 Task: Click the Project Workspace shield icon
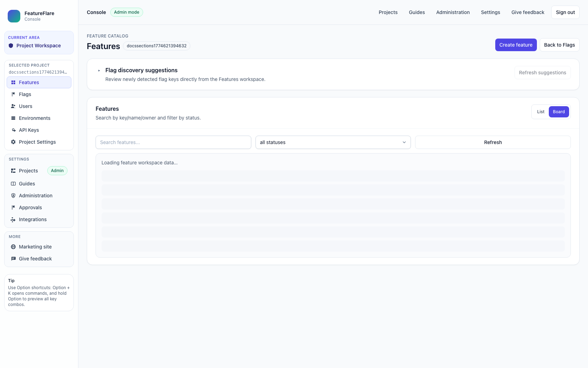pyautogui.click(x=11, y=46)
